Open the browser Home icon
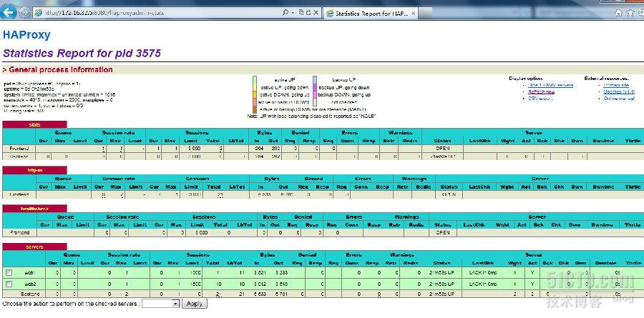The width and height of the screenshot is (644, 318). click(x=618, y=13)
